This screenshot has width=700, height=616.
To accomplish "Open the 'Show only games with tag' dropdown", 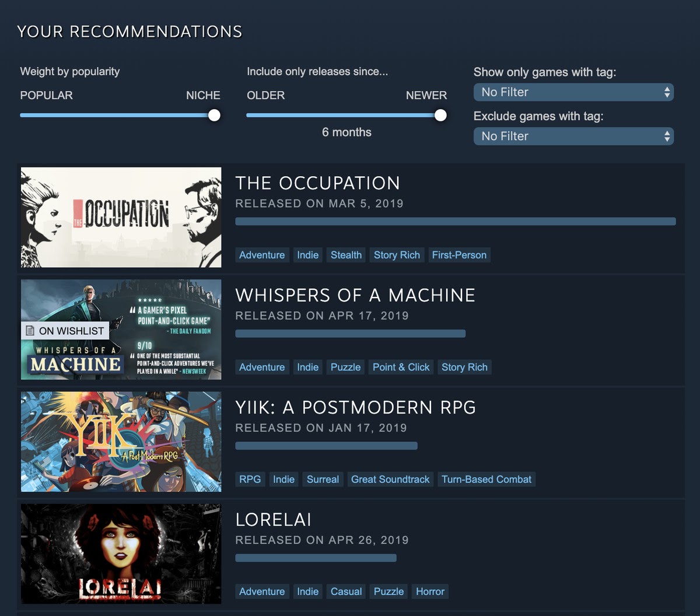I will point(573,92).
